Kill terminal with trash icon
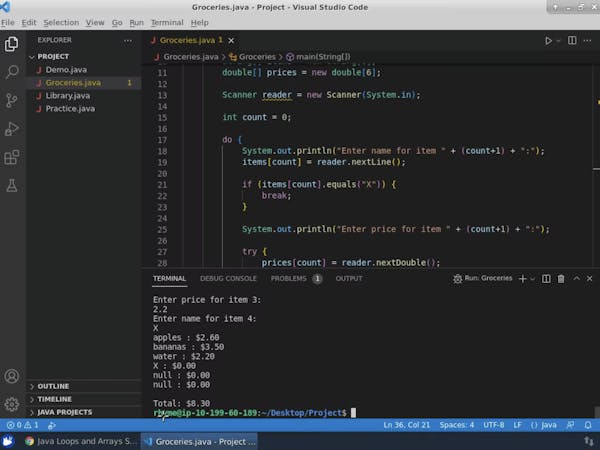The height and width of the screenshot is (450, 600). 561,279
